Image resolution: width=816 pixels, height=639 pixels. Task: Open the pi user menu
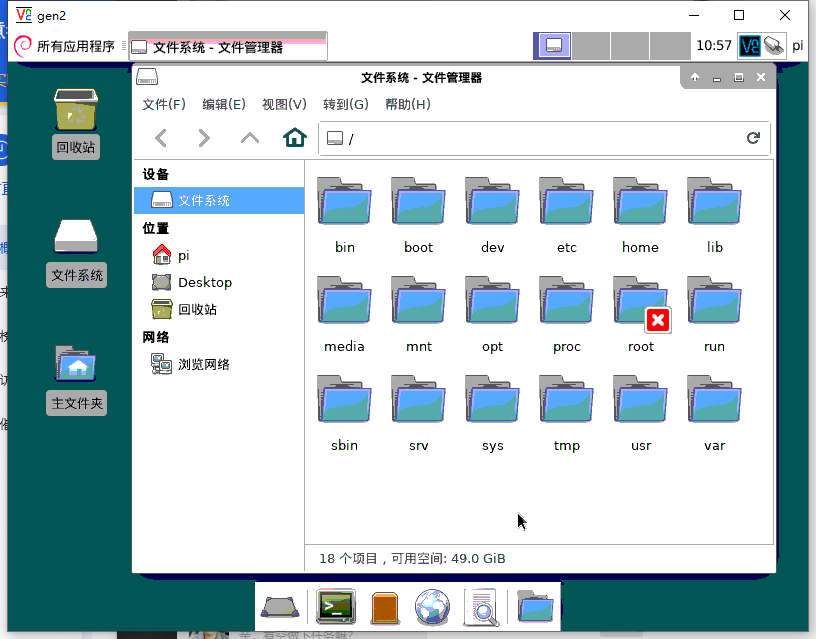(797, 46)
